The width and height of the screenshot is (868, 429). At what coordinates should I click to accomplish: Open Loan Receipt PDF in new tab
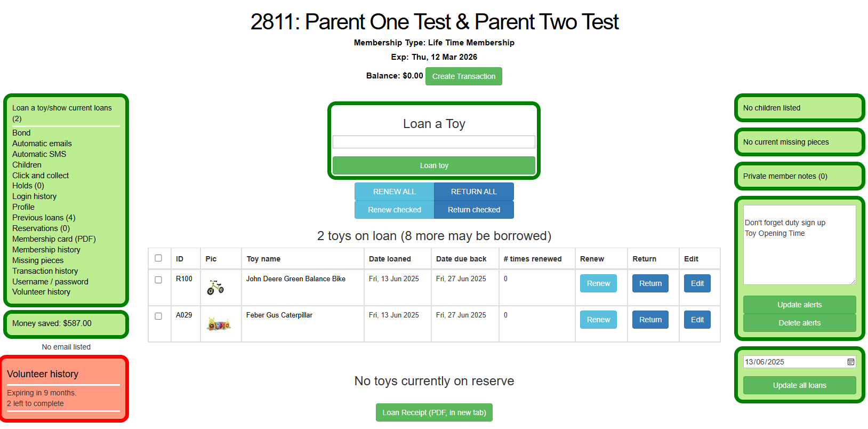tap(434, 412)
